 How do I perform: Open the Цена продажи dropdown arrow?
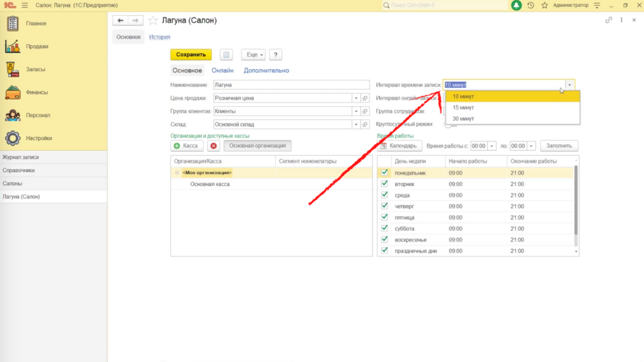(x=356, y=98)
